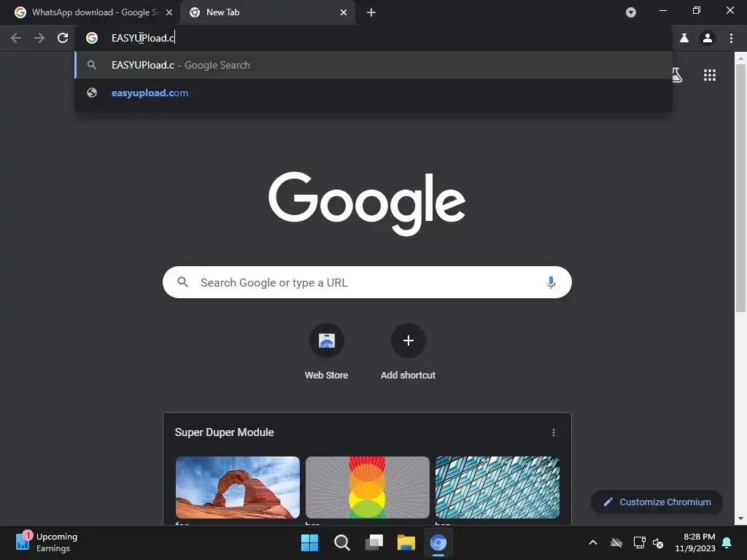Click the cloud sync tray icon
Screen dimensions: 747x560
(616, 542)
